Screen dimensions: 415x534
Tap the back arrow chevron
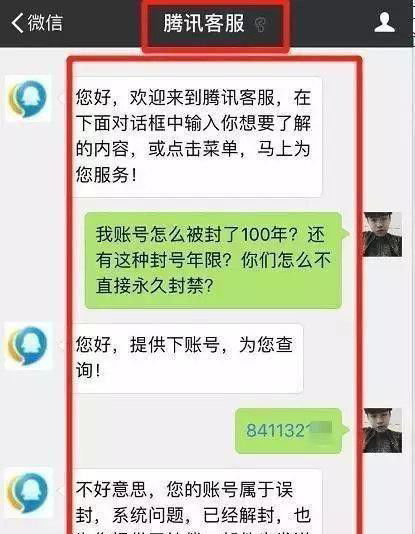[x=17, y=23]
